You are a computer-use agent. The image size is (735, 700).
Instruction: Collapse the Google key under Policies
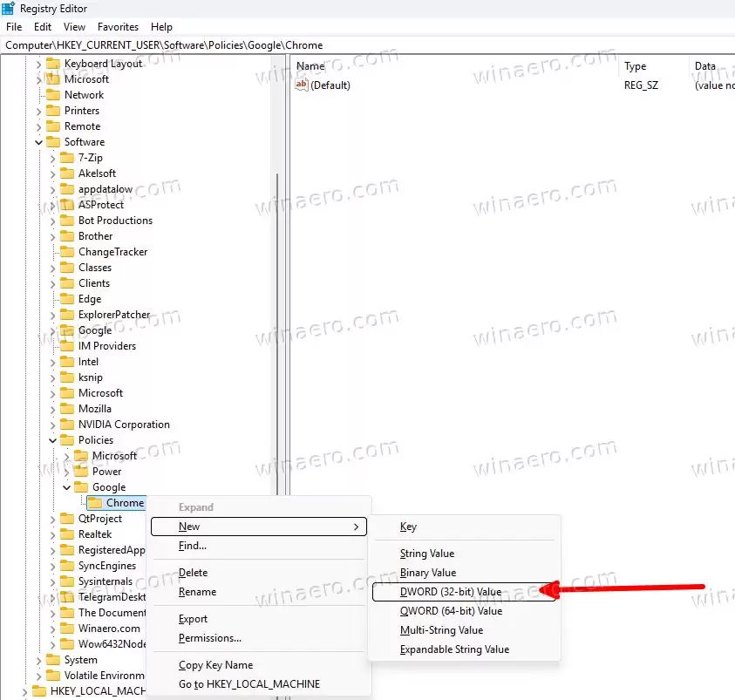(x=66, y=487)
